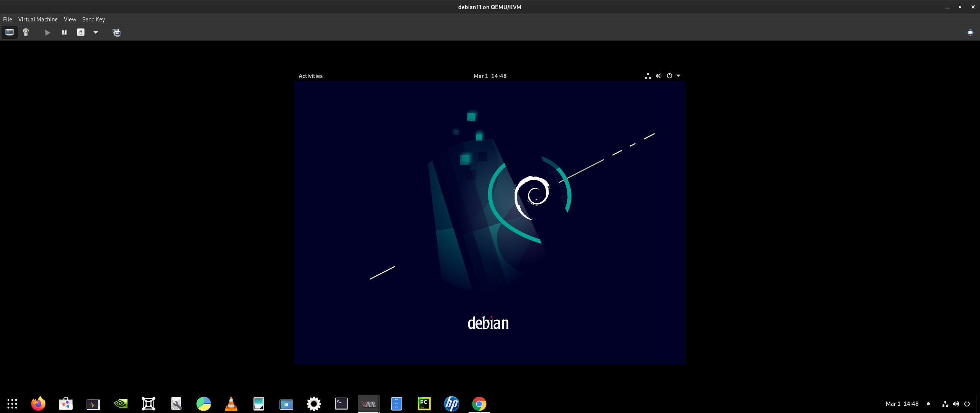Open PyCharm from the dock
This screenshot has height=413, width=980.
pyautogui.click(x=424, y=404)
